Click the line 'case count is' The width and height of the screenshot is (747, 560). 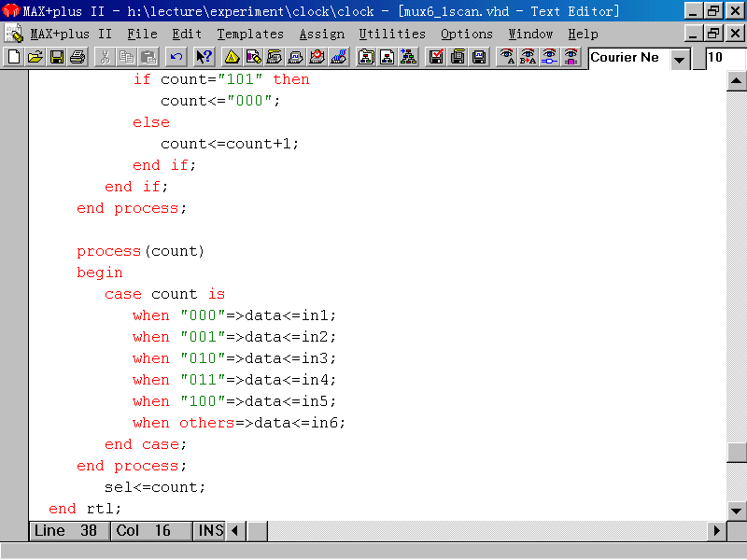click(165, 294)
